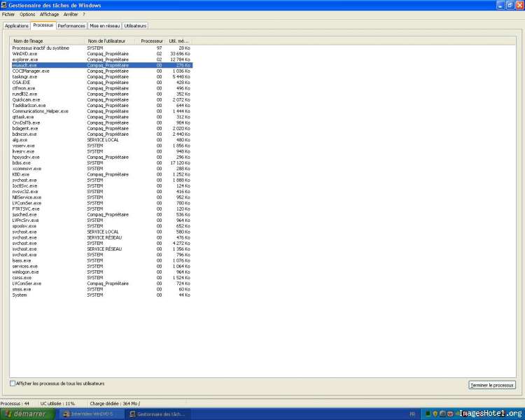This screenshot has height=420, width=525.
Task: Open the Utilisateurs tab
Action: pos(135,26)
